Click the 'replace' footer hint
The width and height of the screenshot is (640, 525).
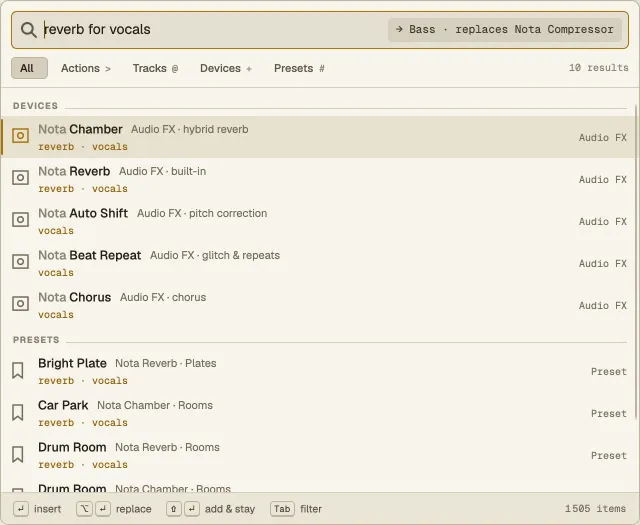point(133,509)
